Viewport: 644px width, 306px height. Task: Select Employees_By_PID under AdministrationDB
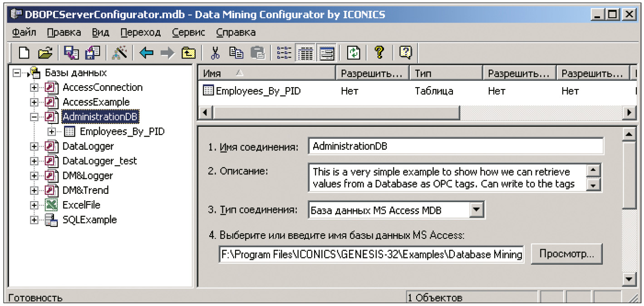click(x=122, y=132)
